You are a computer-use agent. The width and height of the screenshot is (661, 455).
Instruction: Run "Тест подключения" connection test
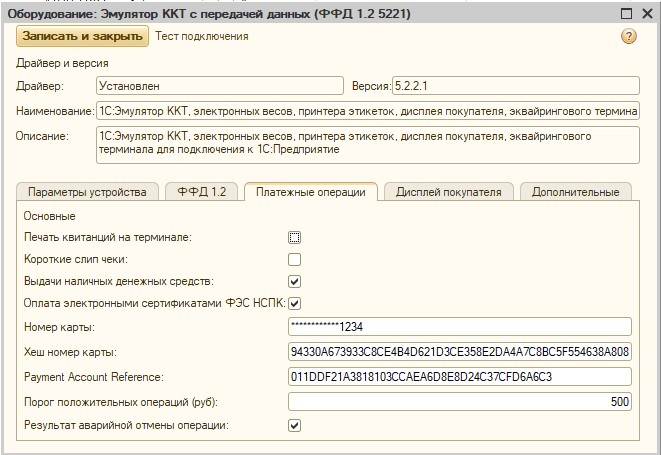point(202,36)
